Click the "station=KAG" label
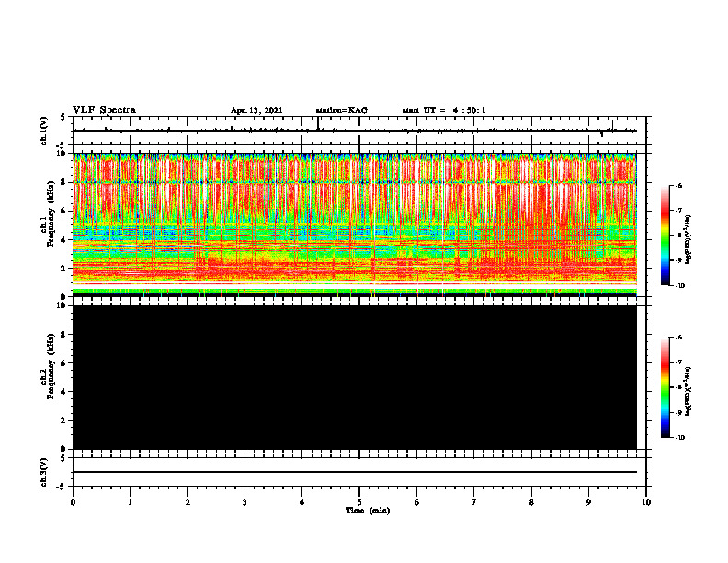This screenshot has width=728, height=563. 341,110
